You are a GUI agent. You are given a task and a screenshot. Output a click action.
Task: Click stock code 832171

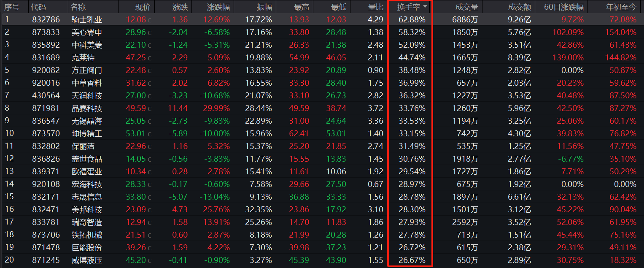coord(46,197)
